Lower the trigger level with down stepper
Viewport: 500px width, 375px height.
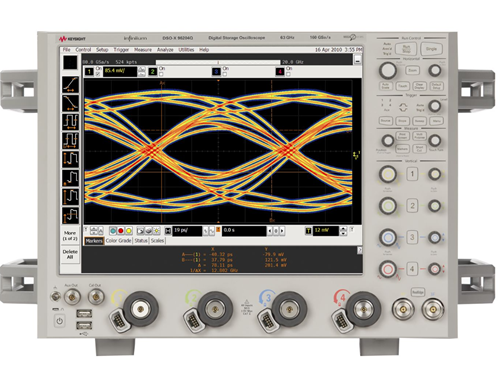pos(343,233)
